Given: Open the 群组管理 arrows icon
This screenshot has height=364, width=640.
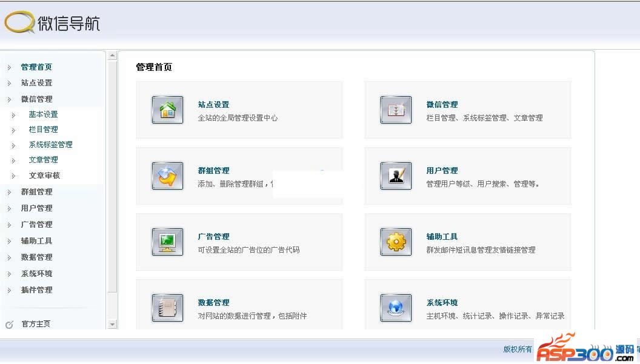Looking at the screenshot, I should [x=167, y=176].
